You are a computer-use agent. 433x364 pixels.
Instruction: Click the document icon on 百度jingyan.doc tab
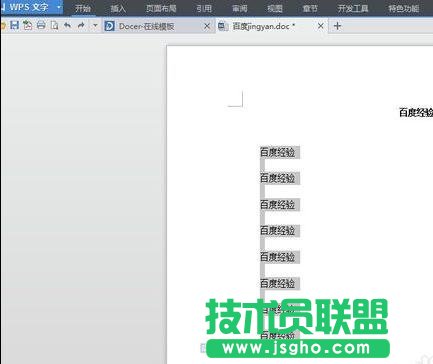(223, 26)
